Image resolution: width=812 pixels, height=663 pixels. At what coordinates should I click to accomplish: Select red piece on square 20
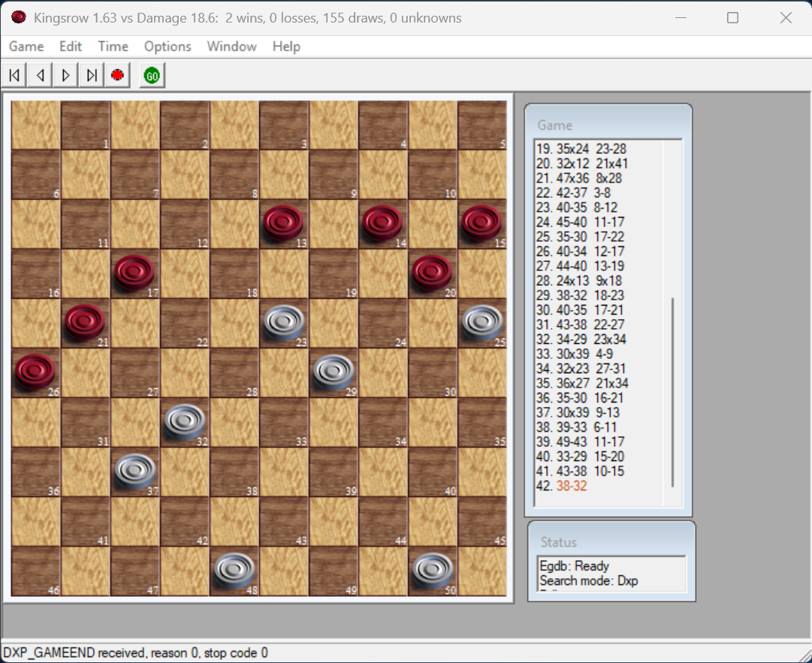coord(432,273)
